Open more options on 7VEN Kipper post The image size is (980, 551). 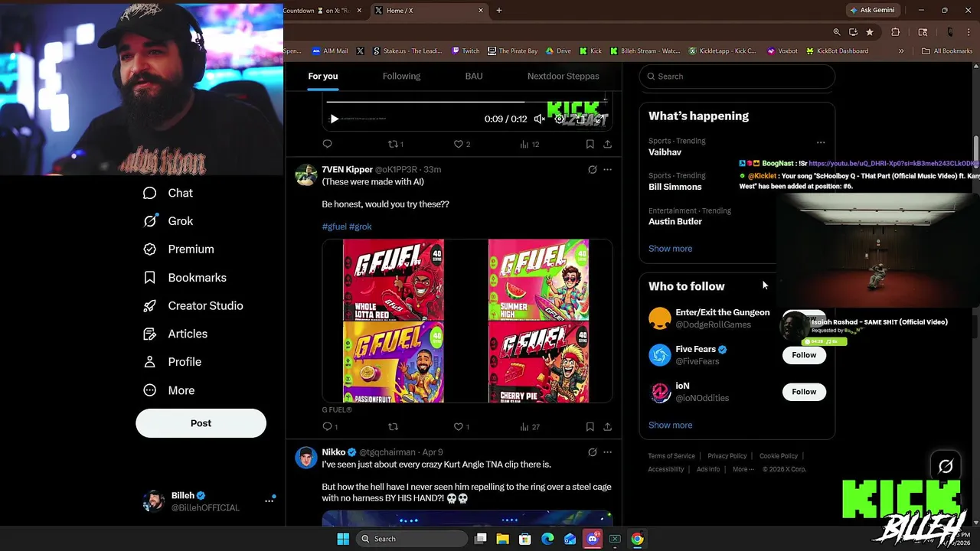607,170
